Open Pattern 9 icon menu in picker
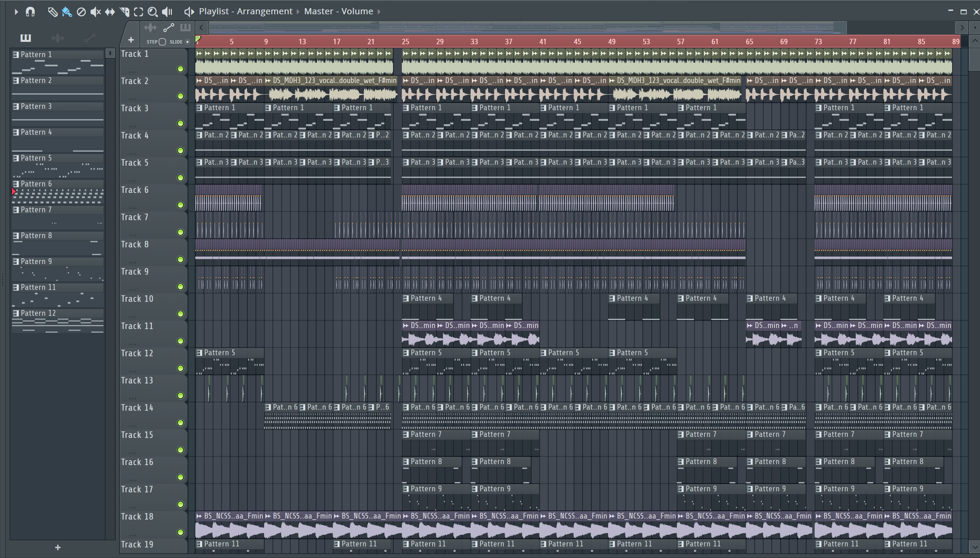 click(16, 261)
